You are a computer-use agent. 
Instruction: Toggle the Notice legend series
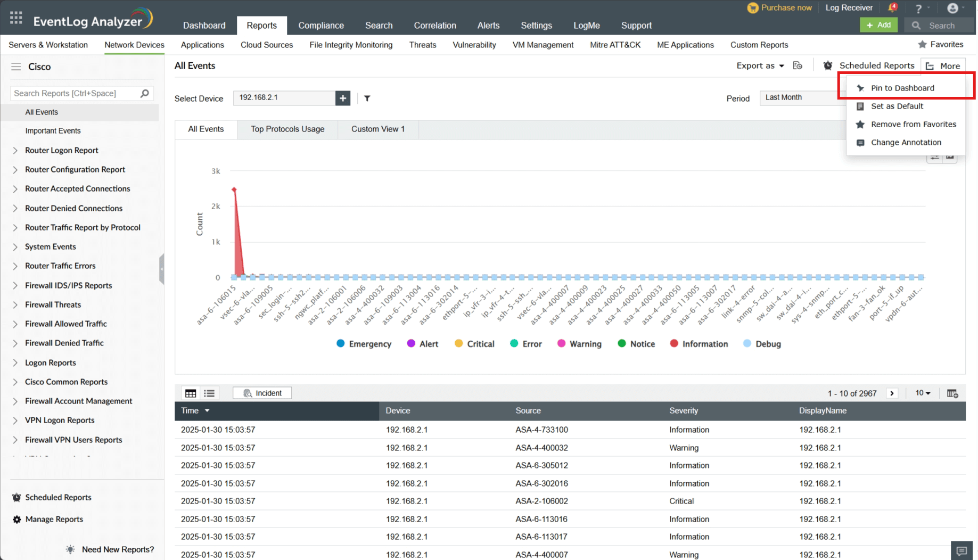pyautogui.click(x=636, y=344)
